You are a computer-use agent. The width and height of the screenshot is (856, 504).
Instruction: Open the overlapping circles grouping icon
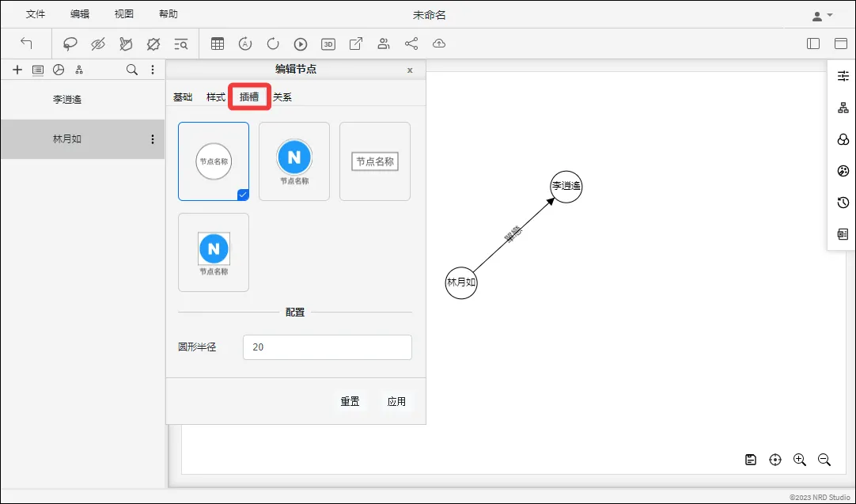[843, 139]
